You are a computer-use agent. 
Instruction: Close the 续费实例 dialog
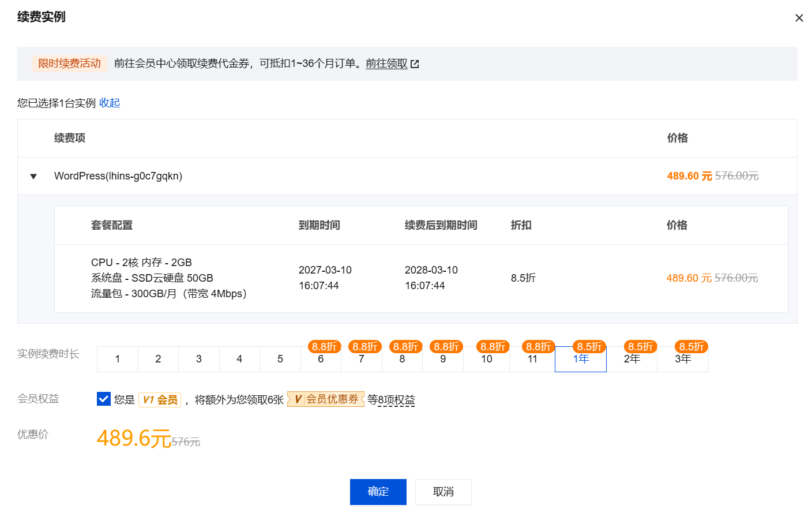pos(799,18)
